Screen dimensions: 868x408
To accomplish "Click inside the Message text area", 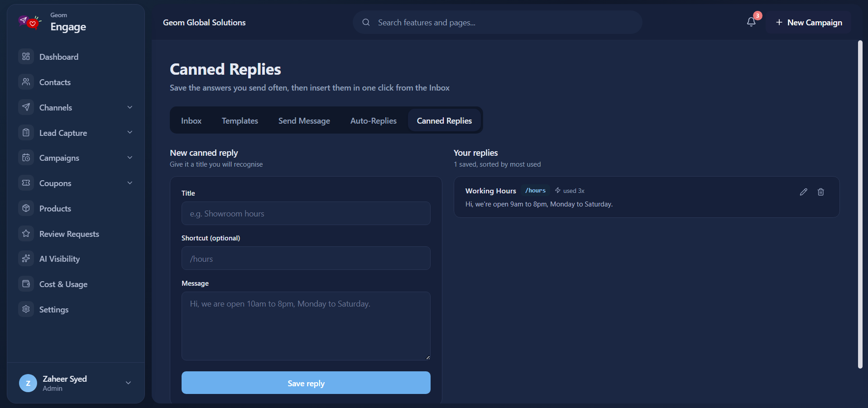I will tap(306, 326).
